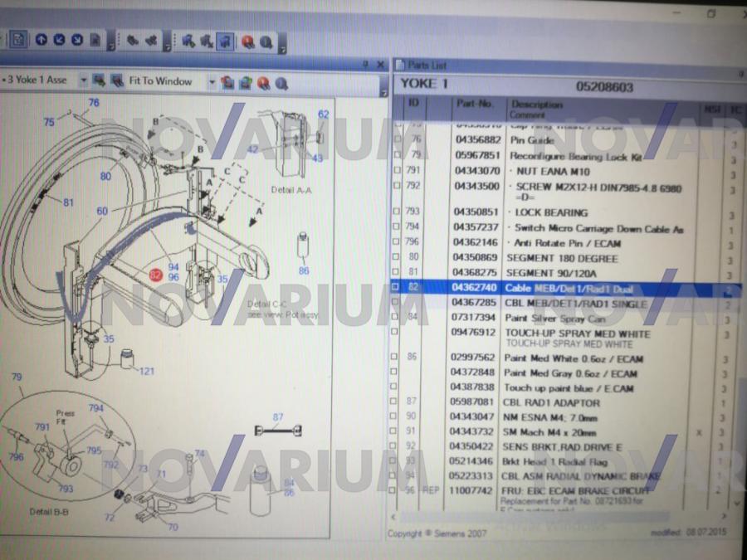Click the red zoom icon in drawing toolbar
The image size is (747, 560).
point(263,82)
